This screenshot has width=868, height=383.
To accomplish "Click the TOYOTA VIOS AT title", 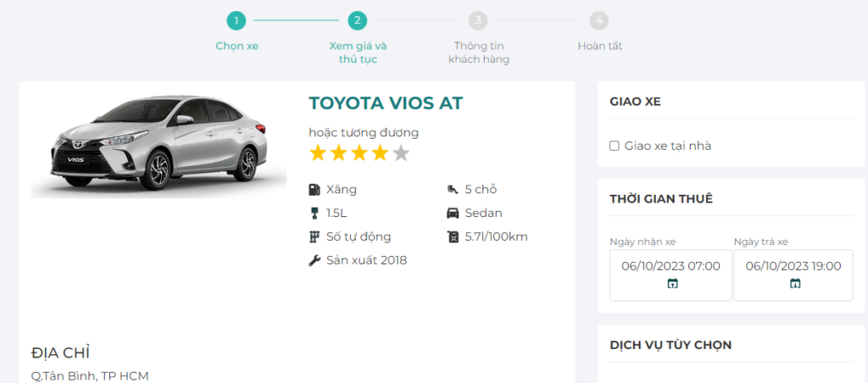I will point(386,103).
